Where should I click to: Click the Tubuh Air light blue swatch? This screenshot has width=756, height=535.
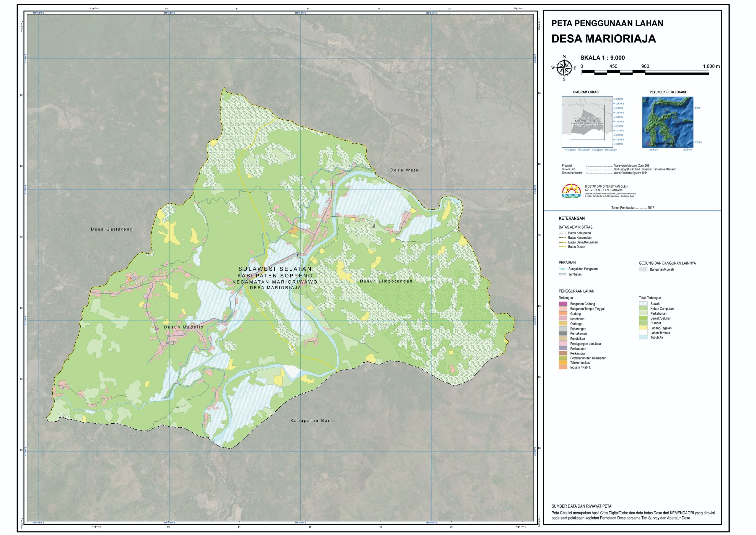643,337
